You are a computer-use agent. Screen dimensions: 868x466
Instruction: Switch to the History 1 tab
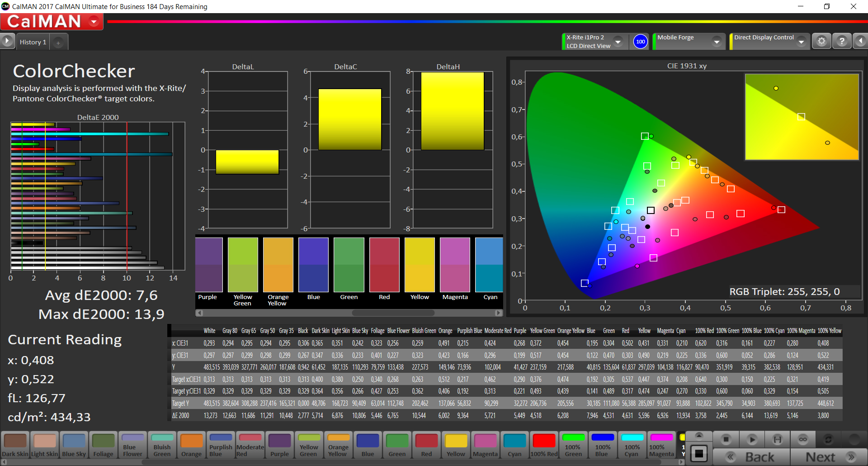tap(33, 42)
